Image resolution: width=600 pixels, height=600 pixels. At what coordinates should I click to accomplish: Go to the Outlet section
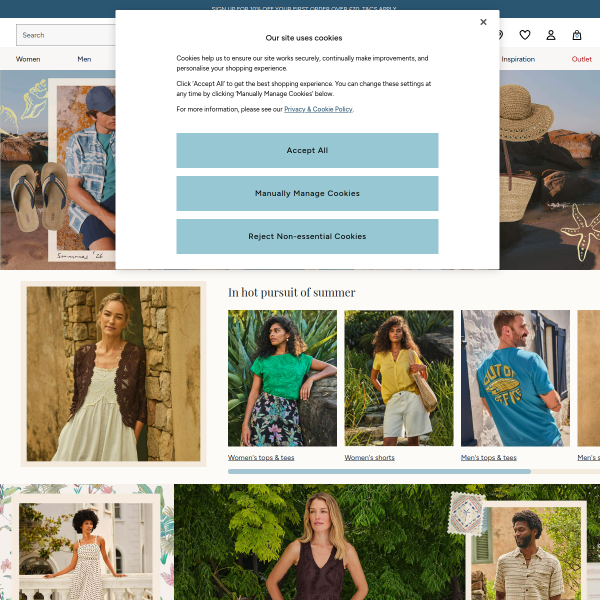click(581, 59)
